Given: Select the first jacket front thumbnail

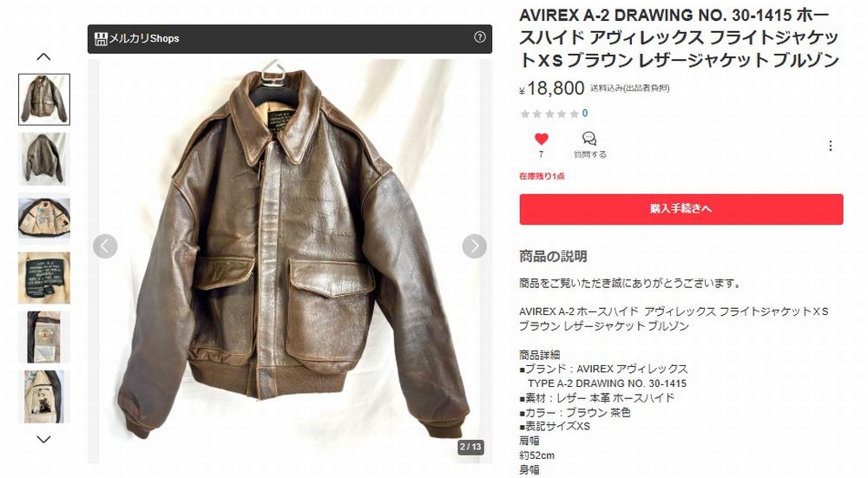Looking at the screenshot, I should [x=44, y=100].
